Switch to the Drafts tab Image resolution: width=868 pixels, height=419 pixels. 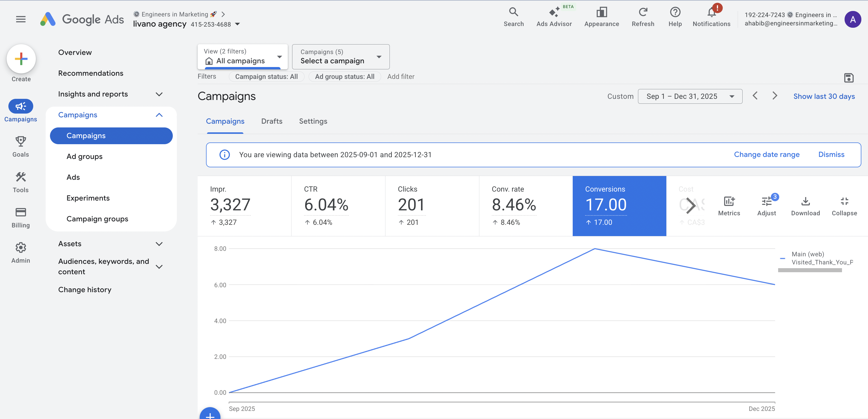click(272, 121)
